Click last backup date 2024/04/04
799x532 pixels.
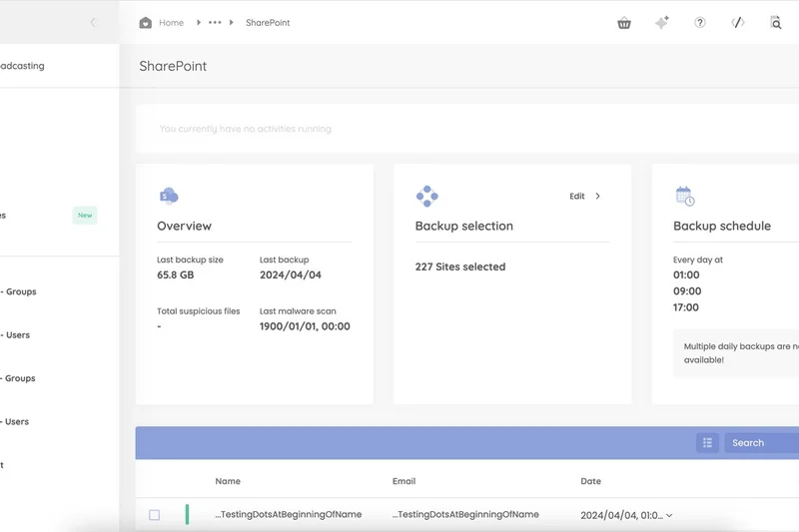(291, 274)
